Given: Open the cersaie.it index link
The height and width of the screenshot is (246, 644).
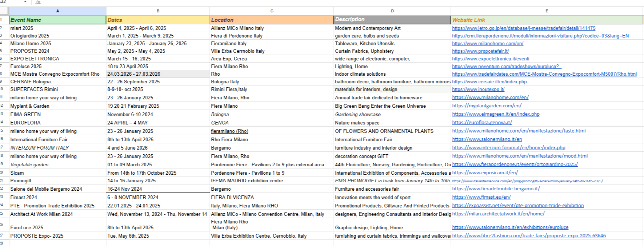Looking at the screenshot, I should [489, 82].
